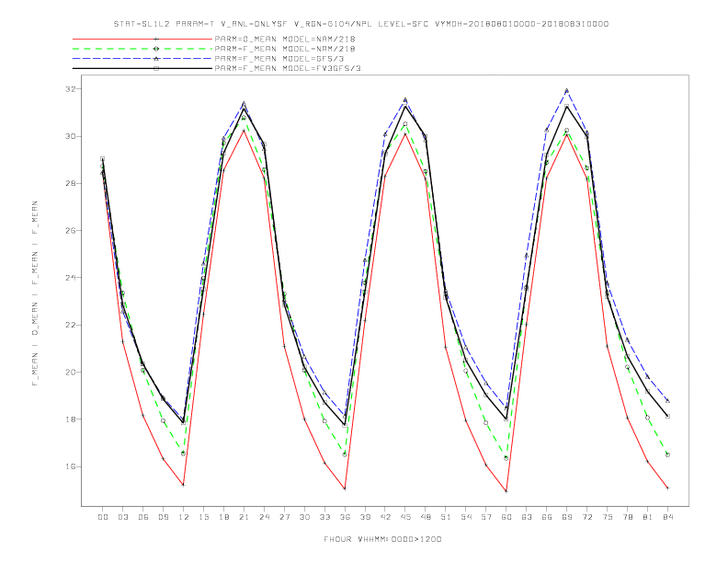The height and width of the screenshot is (563, 728).
Task: Click the x-axis tick label 30
Action: pyautogui.click(x=304, y=517)
